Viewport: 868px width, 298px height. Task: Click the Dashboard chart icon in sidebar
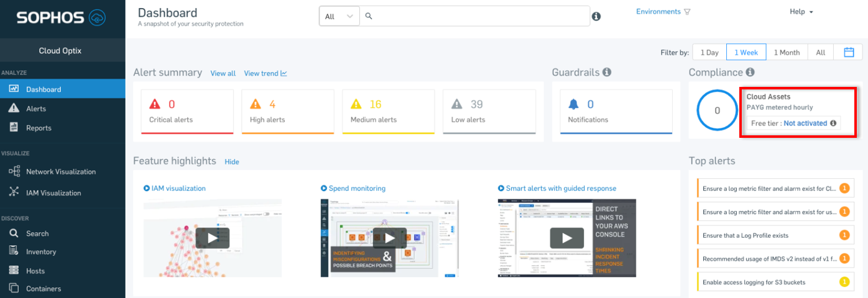pyautogui.click(x=14, y=89)
